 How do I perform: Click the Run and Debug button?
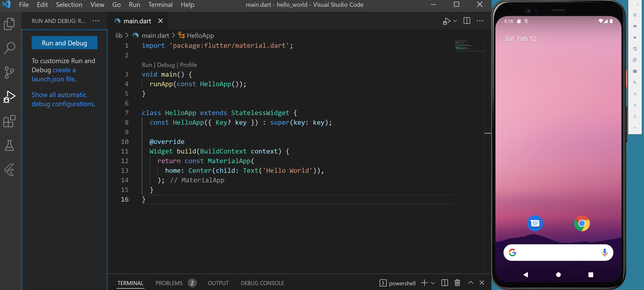point(64,43)
